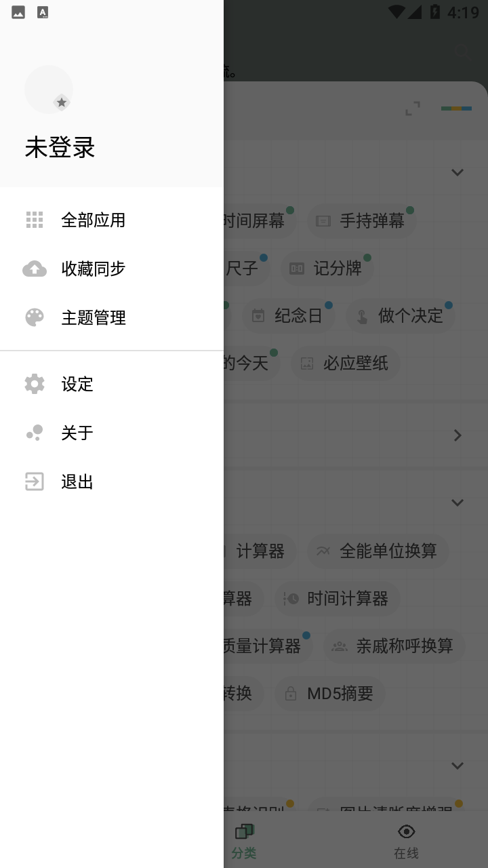488x868 pixels.
Task: Tap the 收藏同步 cloud upload icon
Action: [35, 269]
